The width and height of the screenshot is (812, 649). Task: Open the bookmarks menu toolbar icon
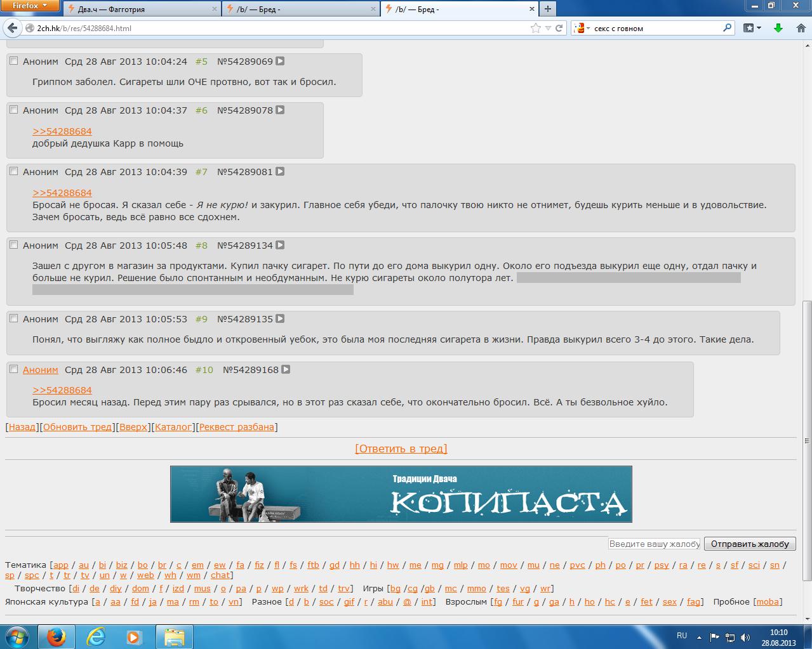pyautogui.click(x=749, y=28)
